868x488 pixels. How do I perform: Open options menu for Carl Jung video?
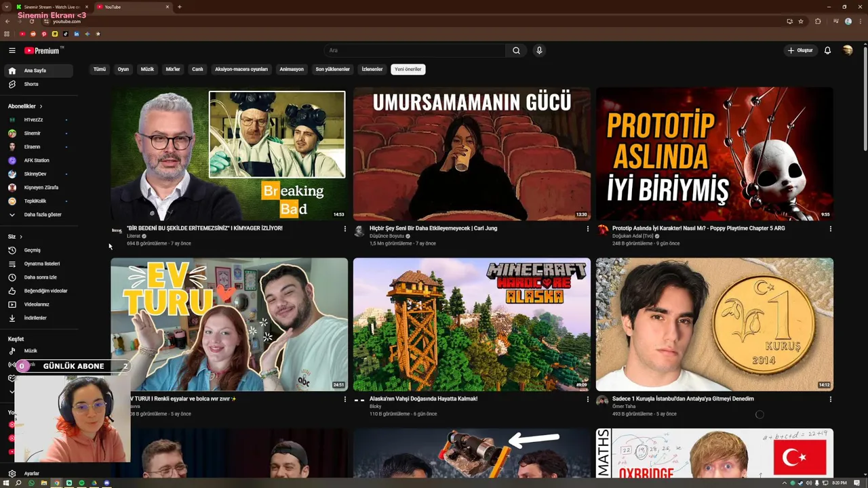pyautogui.click(x=587, y=229)
